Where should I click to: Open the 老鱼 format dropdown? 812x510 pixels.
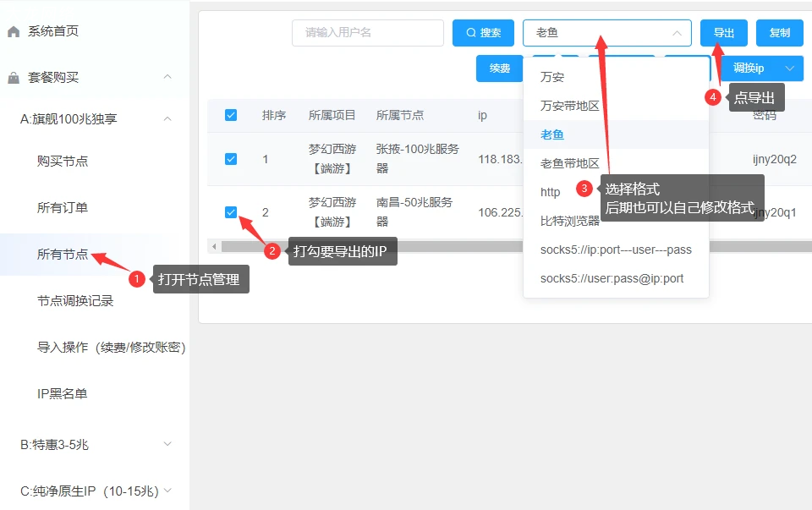[606, 33]
